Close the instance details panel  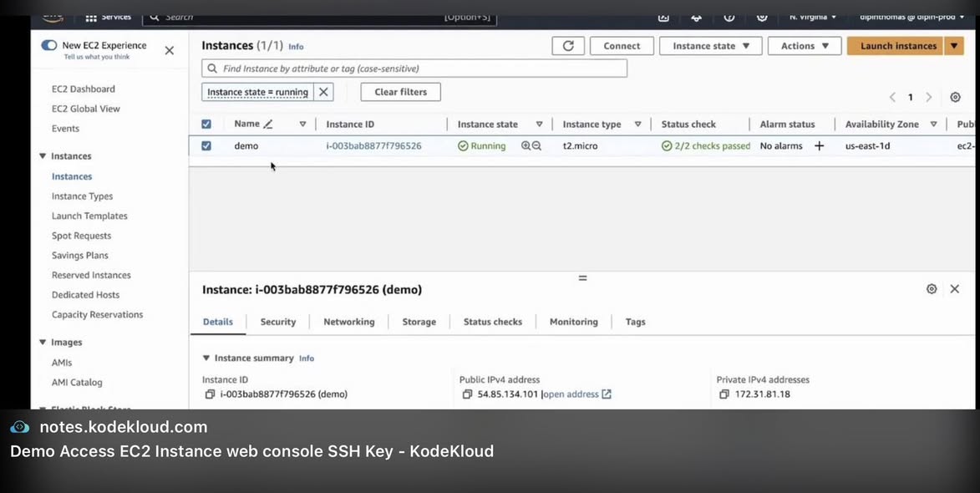click(954, 288)
